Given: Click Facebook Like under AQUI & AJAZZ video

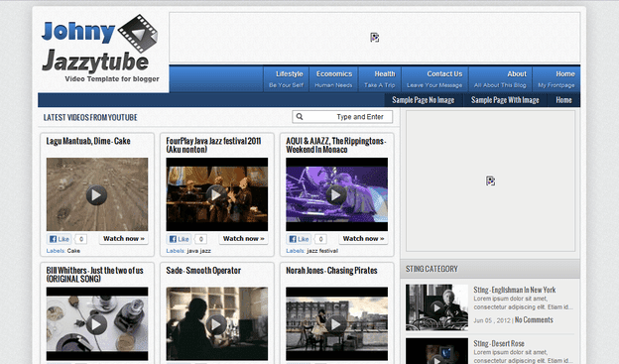Looking at the screenshot, I should pyautogui.click(x=299, y=239).
